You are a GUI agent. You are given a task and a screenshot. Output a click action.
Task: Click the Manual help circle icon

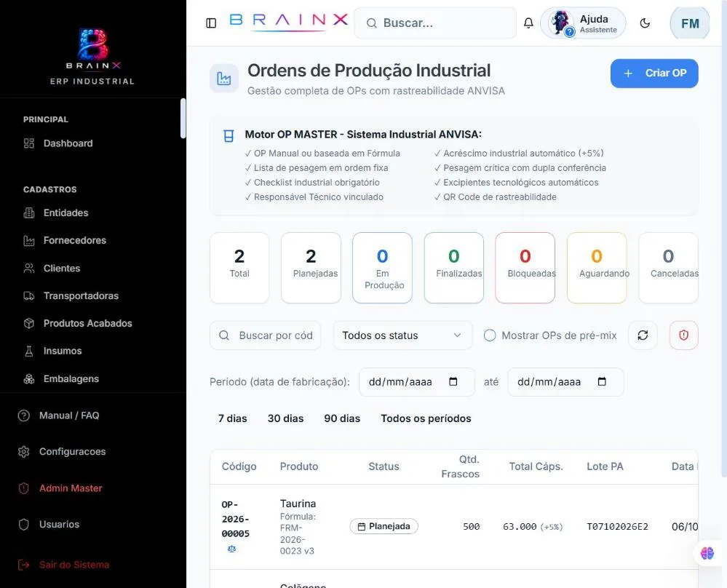(x=23, y=416)
